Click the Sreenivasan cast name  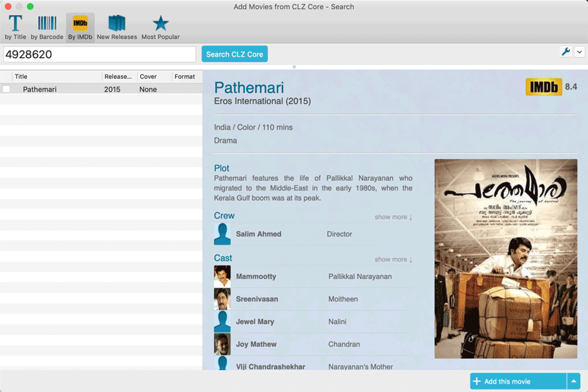pos(257,299)
